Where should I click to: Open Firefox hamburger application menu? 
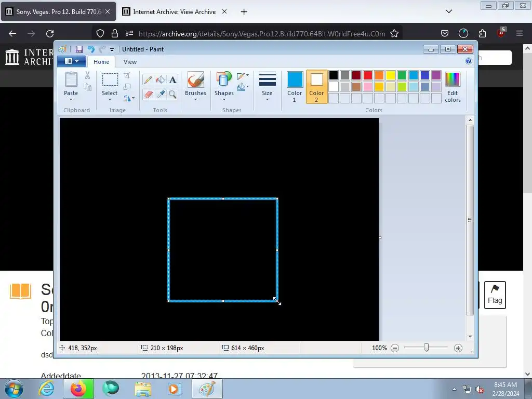click(519, 33)
